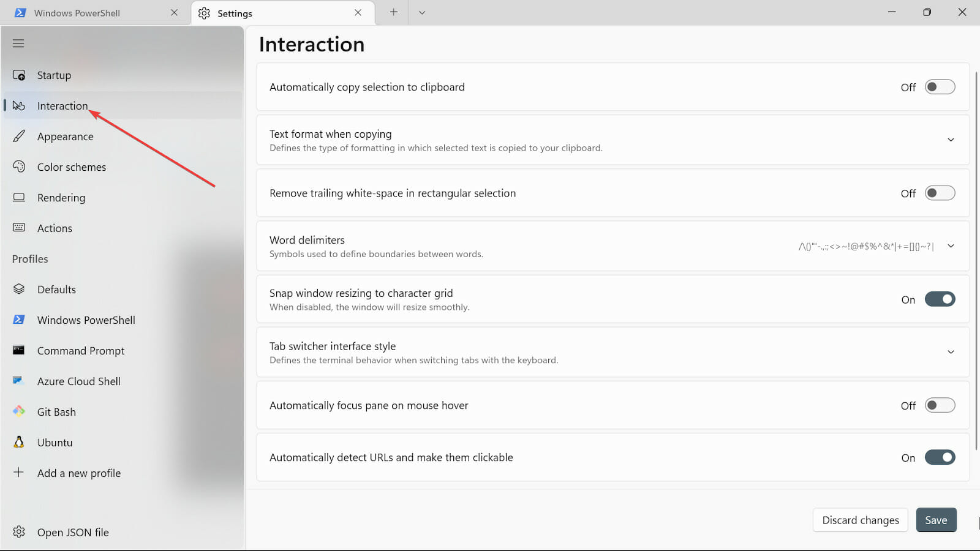980x551 pixels.
Task: Click the Profiles section header
Action: pos(30,259)
